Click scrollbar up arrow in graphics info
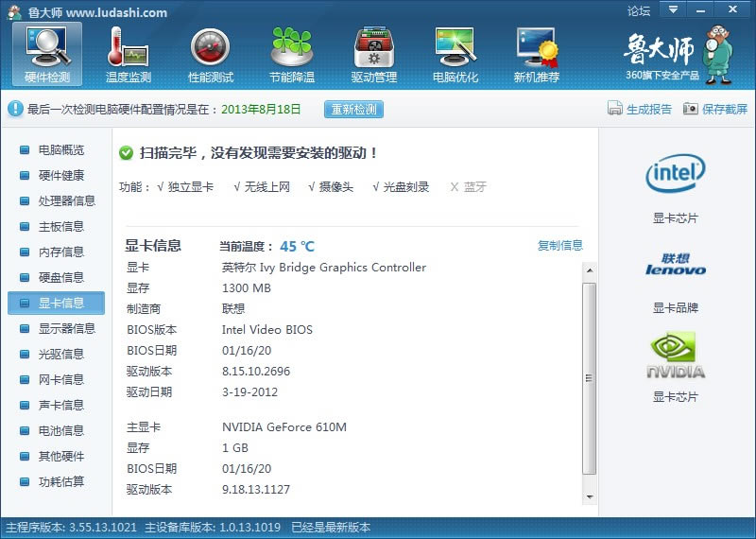 point(589,270)
